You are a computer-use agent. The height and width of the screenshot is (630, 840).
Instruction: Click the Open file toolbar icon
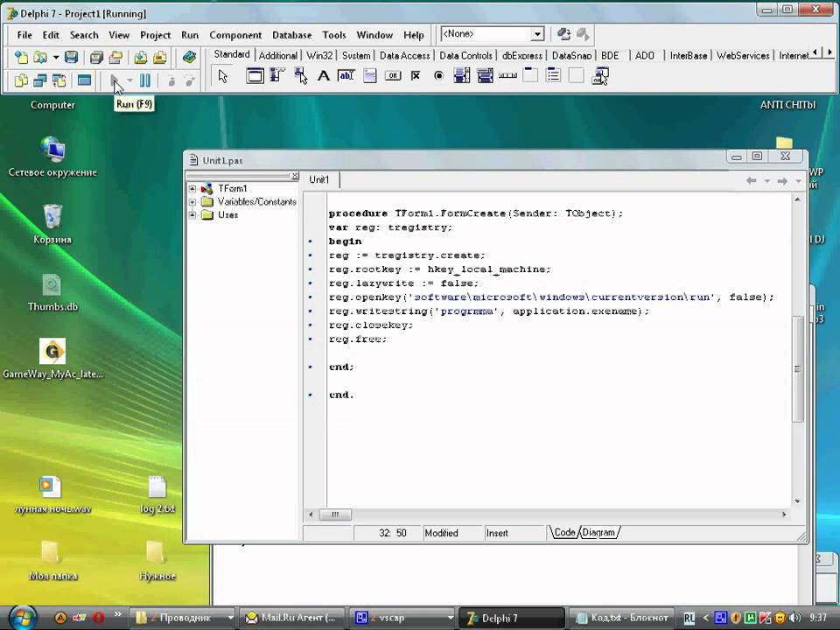[x=40, y=56]
